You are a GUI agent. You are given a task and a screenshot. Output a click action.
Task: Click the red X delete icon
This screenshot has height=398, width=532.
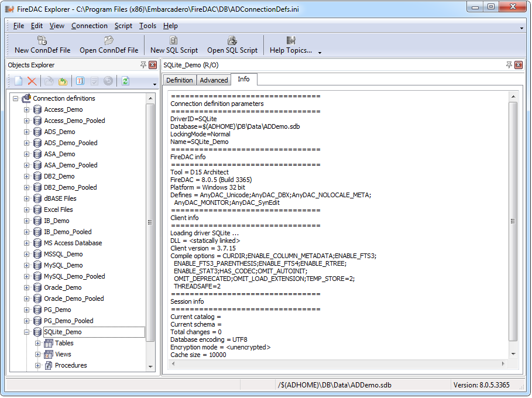[x=32, y=81]
